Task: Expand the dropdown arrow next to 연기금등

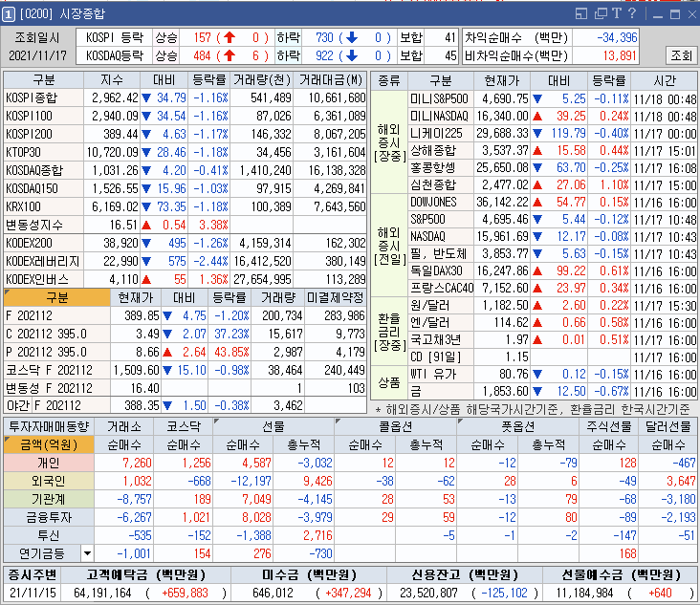Action: pyautogui.click(x=88, y=553)
